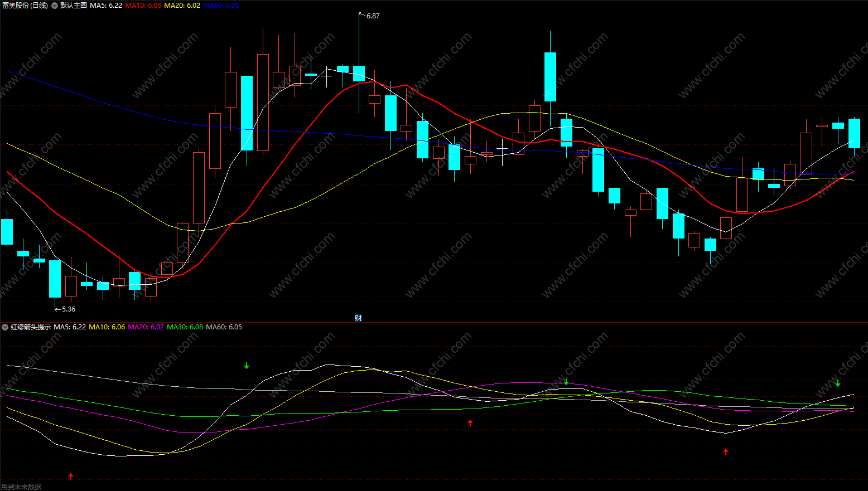Click sub-panel MA5: 6.22 label
This screenshot has width=868, height=491.
click(x=70, y=327)
